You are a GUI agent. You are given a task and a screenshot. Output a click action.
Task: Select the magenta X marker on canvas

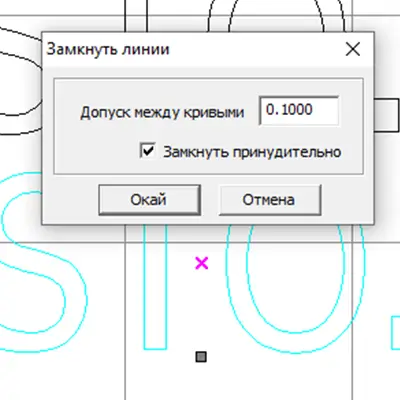point(202,263)
